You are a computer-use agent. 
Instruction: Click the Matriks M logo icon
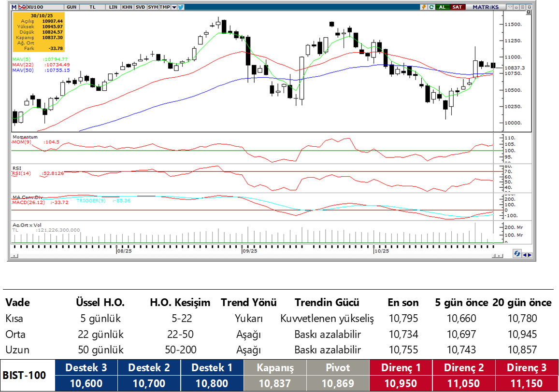click(14, 7)
